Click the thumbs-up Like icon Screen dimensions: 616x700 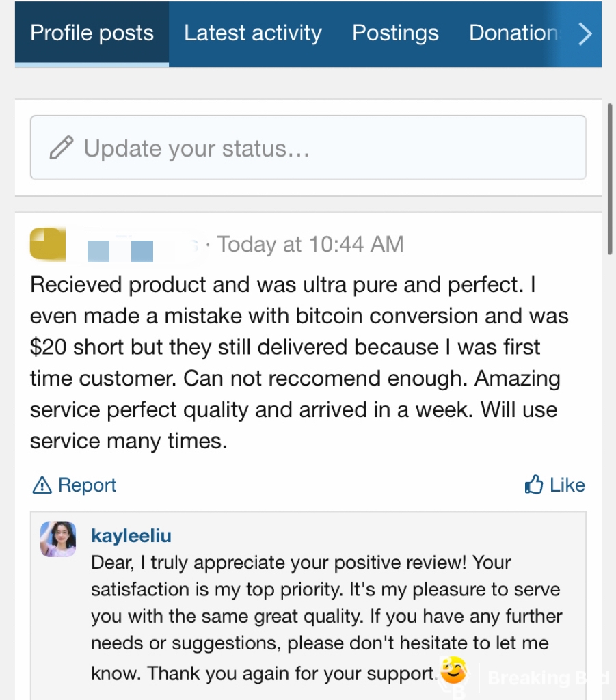(534, 485)
